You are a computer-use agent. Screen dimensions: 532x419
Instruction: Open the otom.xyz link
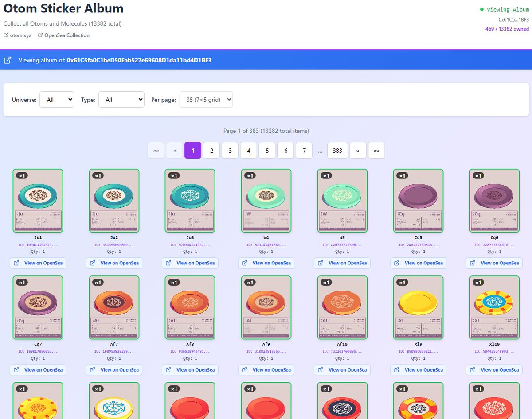pos(17,35)
